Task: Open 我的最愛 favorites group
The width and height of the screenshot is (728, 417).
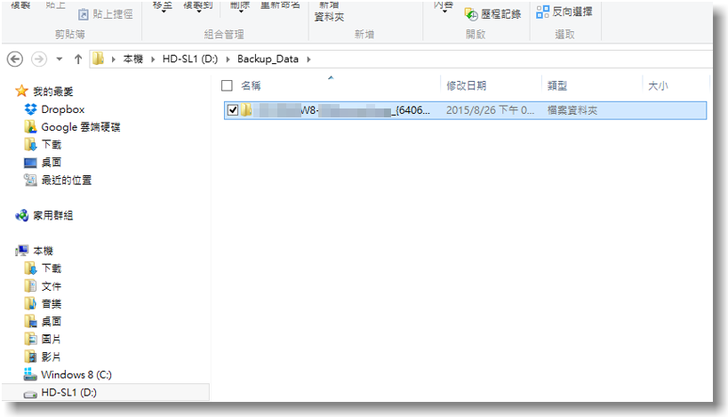Action: [x=53, y=91]
